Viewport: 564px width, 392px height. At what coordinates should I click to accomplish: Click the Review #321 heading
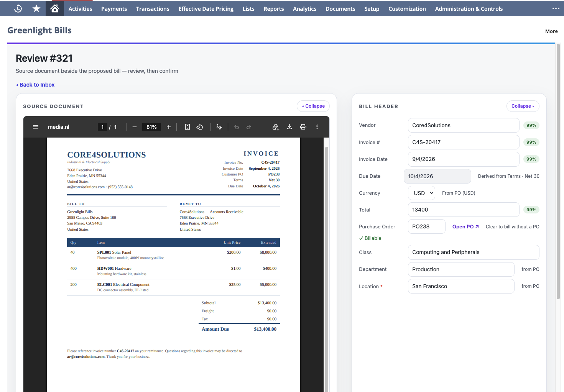click(x=44, y=58)
